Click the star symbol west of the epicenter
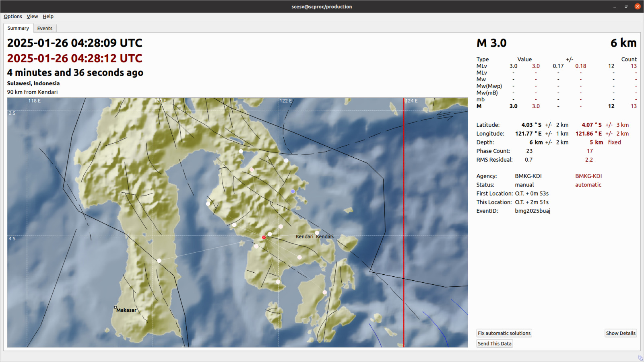The width and height of the screenshot is (644, 362). coord(242,243)
